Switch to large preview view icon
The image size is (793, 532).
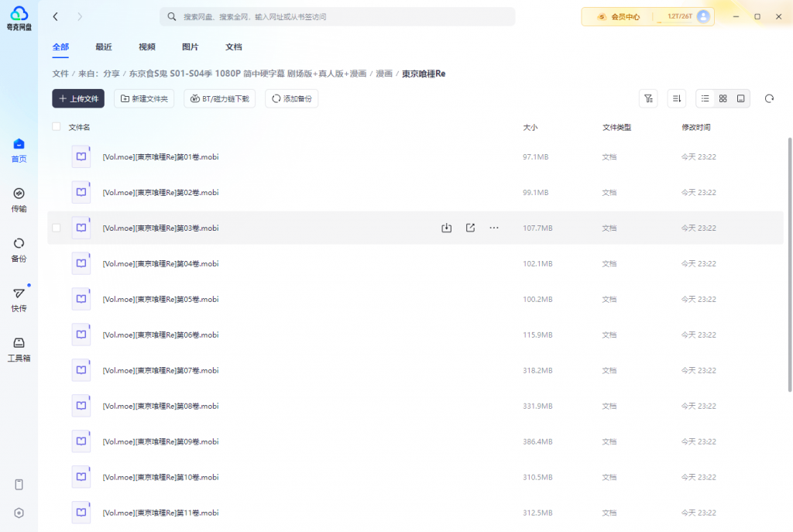tap(740, 98)
